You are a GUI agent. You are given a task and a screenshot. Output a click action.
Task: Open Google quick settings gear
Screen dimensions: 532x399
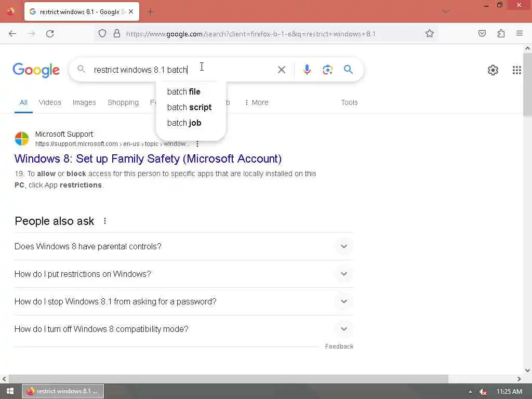(493, 70)
